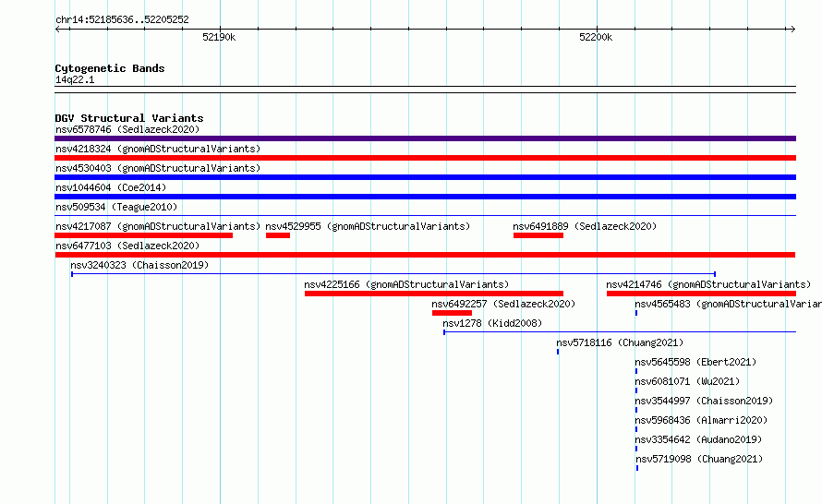Click the small blue nsv4565483 marker
822x504 pixels.
(636, 313)
